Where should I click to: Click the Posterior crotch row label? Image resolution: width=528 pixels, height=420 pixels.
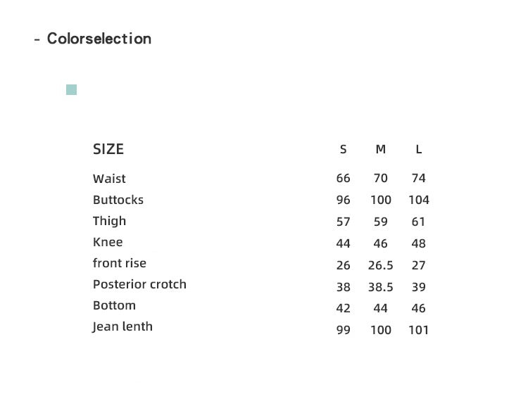[139, 284]
